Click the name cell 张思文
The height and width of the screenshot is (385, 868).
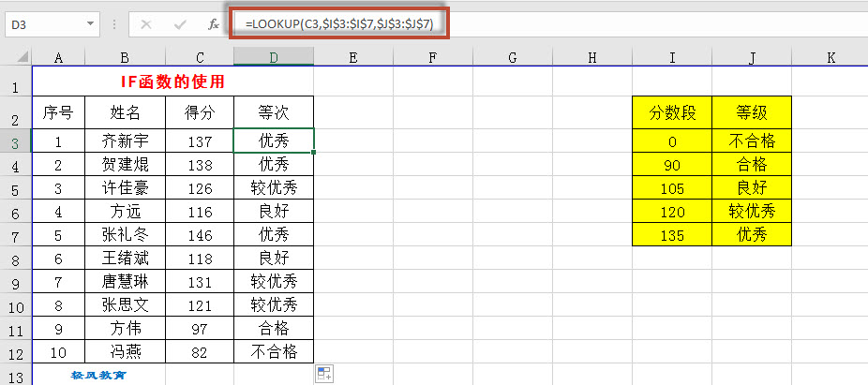[x=125, y=304]
